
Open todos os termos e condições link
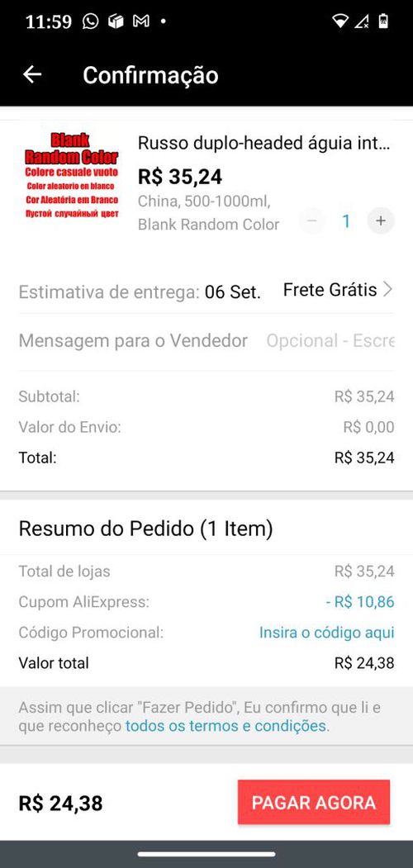click(x=226, y=725)
